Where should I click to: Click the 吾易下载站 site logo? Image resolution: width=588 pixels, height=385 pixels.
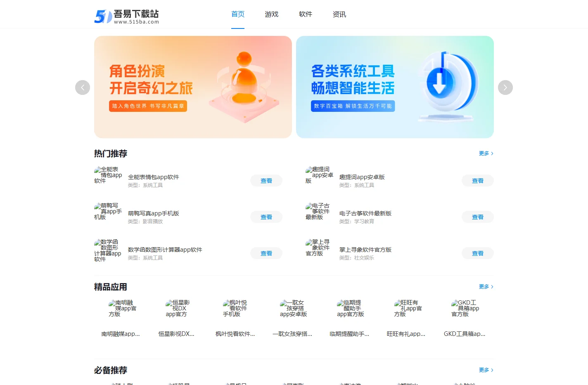pyautogui.click(x=126, y=17)
